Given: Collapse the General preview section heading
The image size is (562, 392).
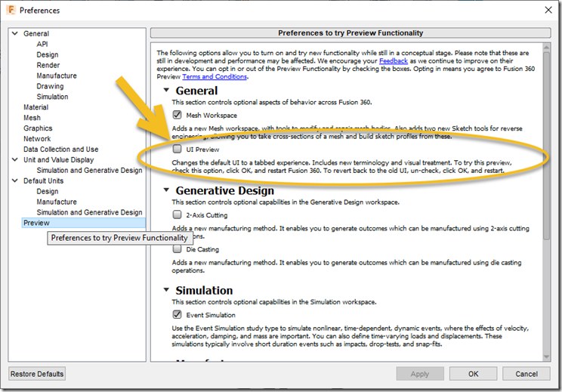Looking at the screenshot, I should point(166,91).
